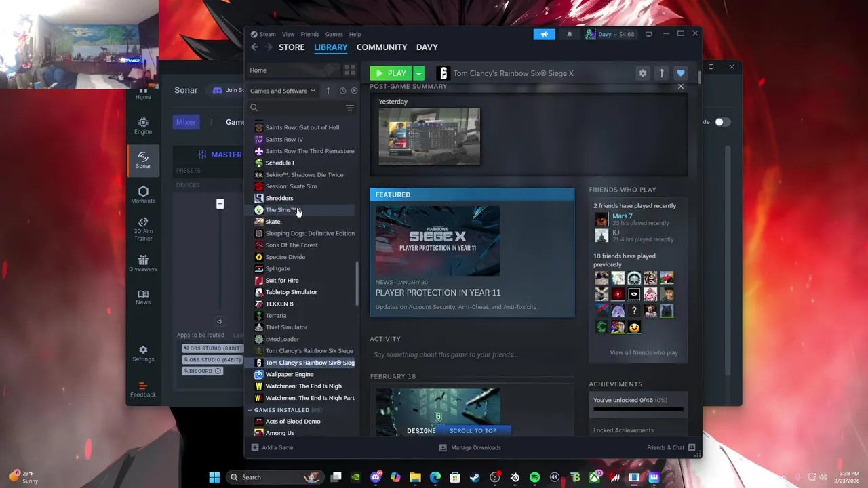Image resolution: width=868 pixels, height=488 pixels.
Task: Open Feedback in SteelSeries sidebar
Action: coord(143,389)
